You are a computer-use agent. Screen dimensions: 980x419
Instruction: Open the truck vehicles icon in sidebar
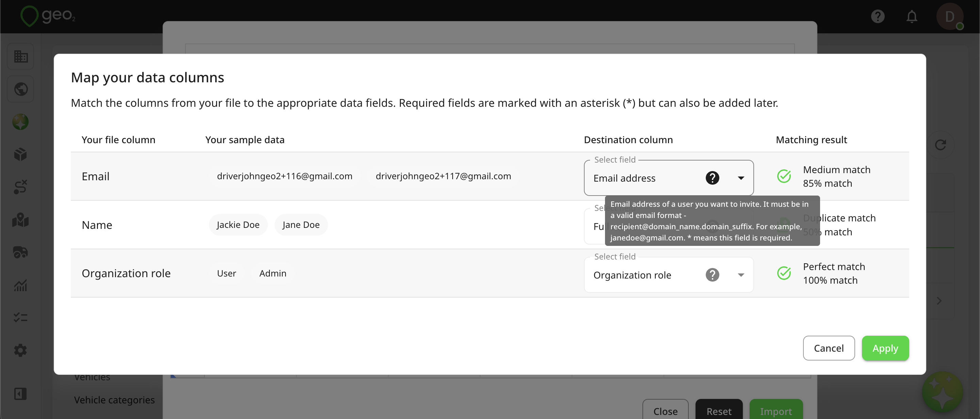[20, 252]
